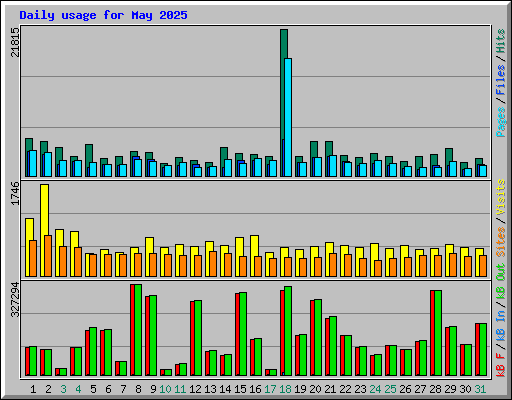Click day 5 on the x-axis
Viewport: 512px width, 400px height.
(x=93, y=389)
